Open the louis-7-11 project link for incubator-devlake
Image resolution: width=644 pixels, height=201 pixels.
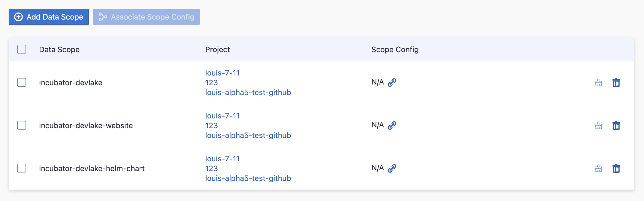coord(222,73)
